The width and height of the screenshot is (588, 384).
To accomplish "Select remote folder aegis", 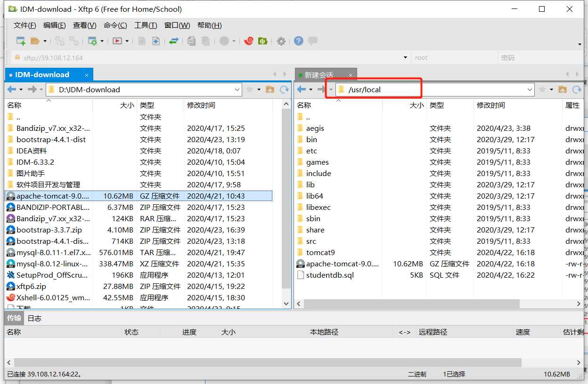I will 315,128.
